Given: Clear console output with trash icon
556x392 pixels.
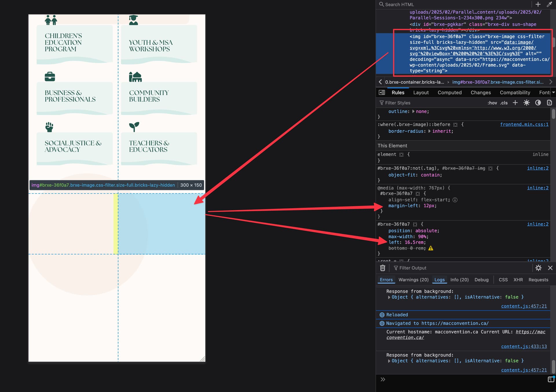Looking at the screenshot, I should pos(383,268).
